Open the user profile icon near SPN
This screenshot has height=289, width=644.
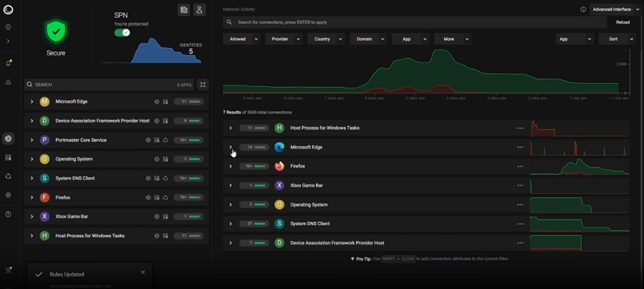(199, 10)
